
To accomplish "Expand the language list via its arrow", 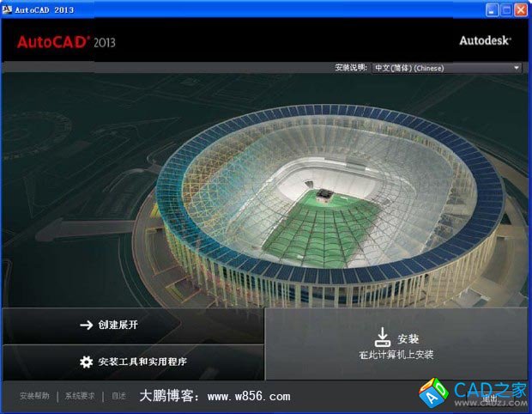I will [516, 68].
